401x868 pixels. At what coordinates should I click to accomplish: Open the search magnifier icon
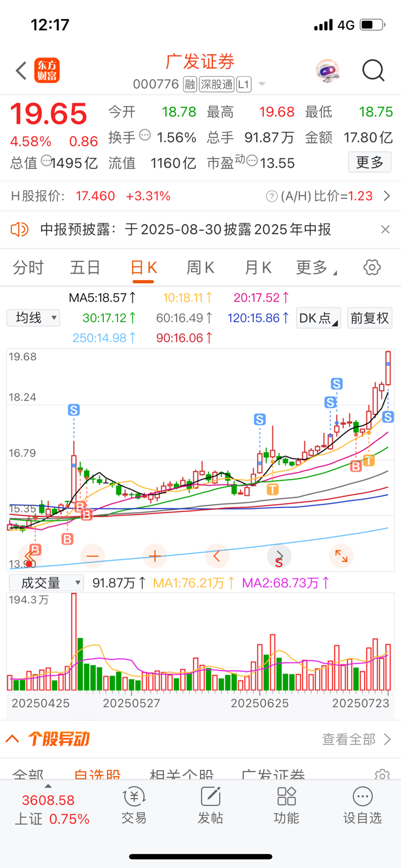pyautogui.click(x=373, y=70)
